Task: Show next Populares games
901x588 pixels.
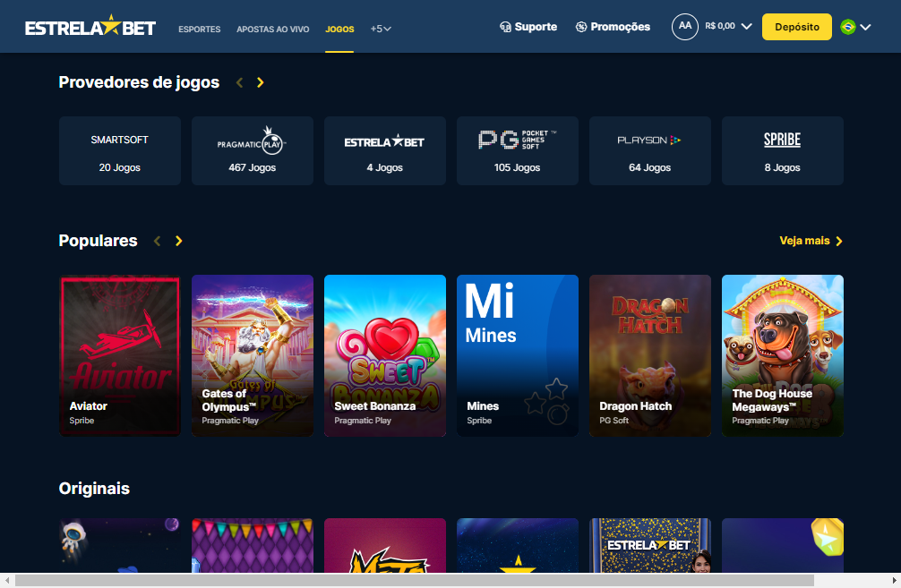Action: click(x=179, y=241)
